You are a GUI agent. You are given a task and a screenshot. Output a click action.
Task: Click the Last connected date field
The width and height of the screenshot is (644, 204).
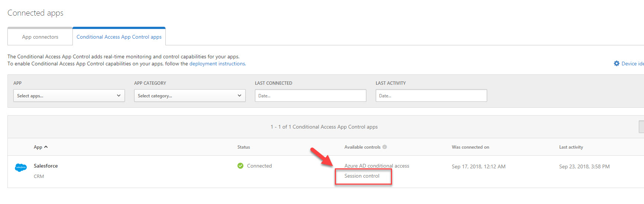pyautogui.click(x=311, y=95)
